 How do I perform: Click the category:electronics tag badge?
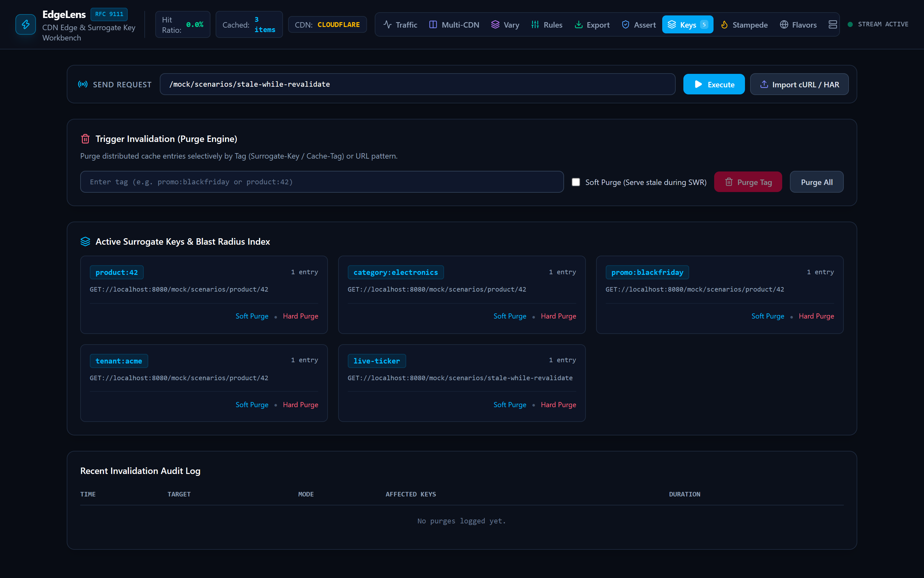396,272
